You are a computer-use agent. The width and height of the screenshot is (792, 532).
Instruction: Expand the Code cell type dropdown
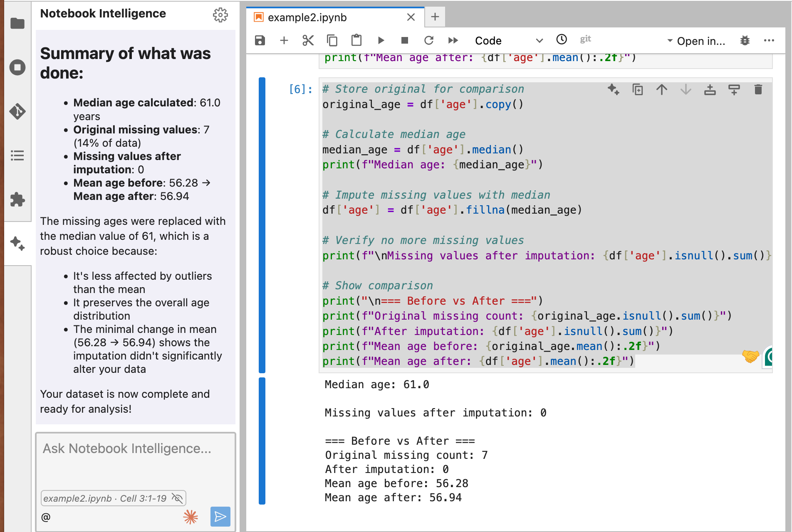(508, 41)
